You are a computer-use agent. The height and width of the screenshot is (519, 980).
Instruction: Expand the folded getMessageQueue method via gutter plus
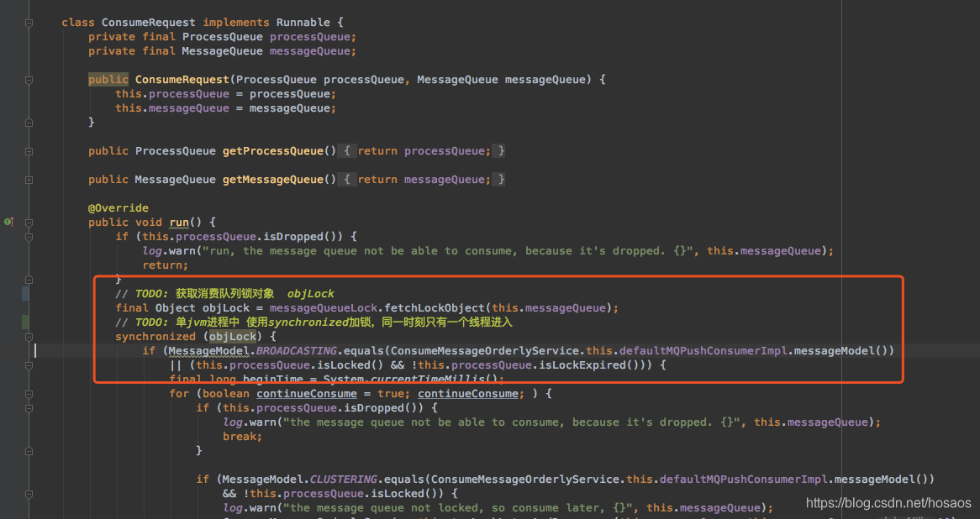coord(29,180)
